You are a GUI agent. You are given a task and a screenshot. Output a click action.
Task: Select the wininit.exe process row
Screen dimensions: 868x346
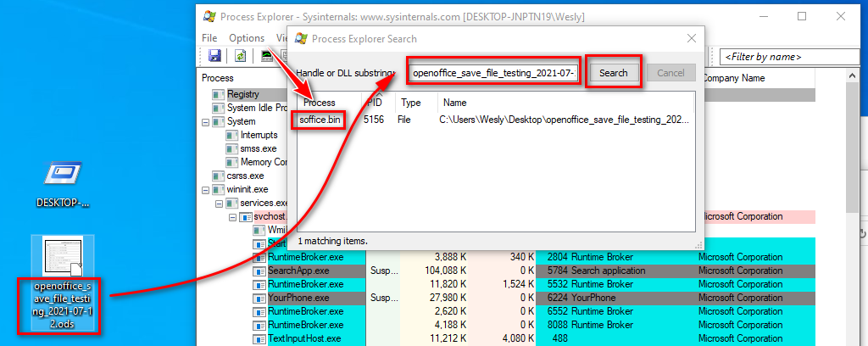click(248, 189)
